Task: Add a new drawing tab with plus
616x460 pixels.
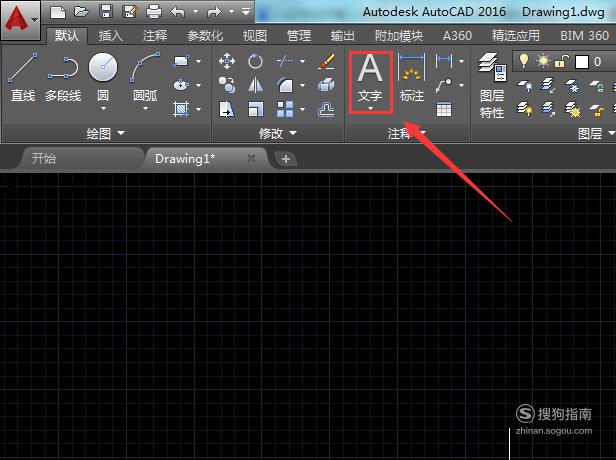Action: [x=286, y=159]
